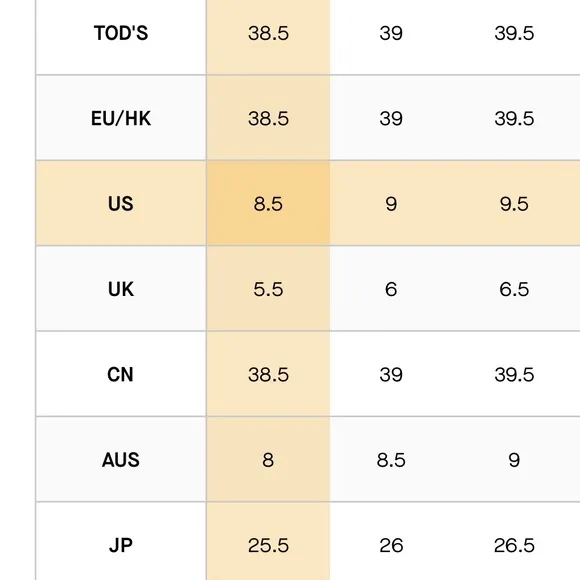Click JP size 25.5 cell

[x=268, y=545]
